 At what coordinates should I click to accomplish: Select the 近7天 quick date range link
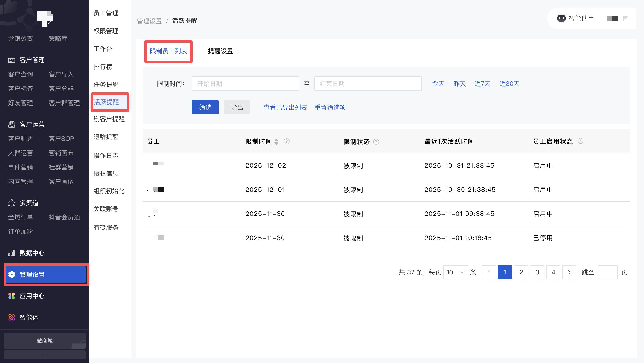pos(482,84)
